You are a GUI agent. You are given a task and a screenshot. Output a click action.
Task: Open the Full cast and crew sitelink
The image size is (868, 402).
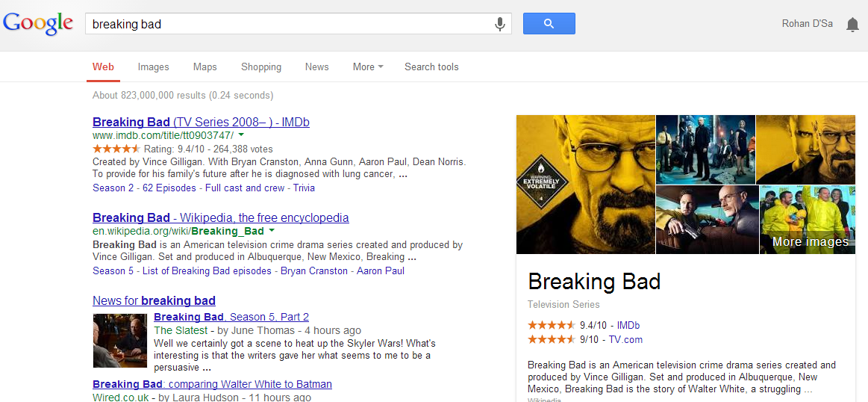click(x=245, y=188)
